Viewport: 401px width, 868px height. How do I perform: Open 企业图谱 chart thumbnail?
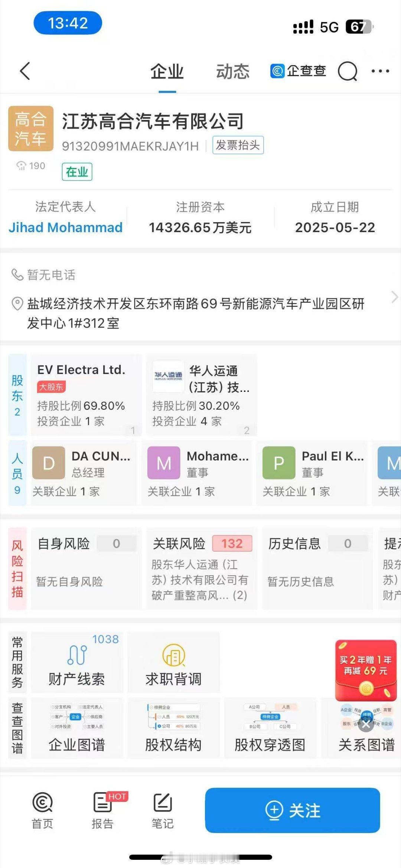[x=77, y=728]
